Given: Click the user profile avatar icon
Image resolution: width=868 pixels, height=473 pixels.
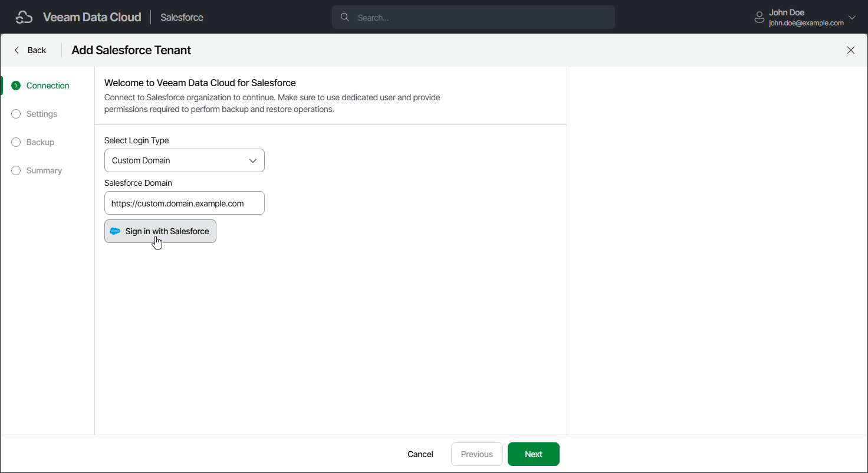Looking at the screenshot, I should click(759, 18).
